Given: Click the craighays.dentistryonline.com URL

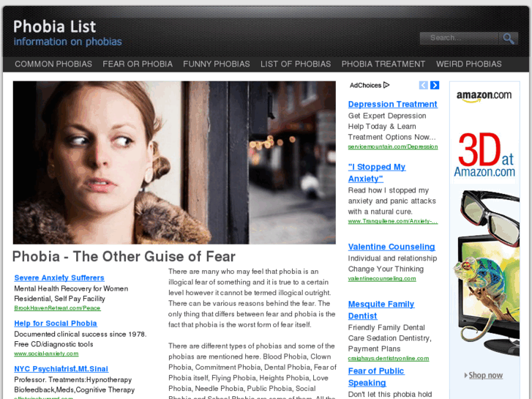Looking at the screenshot, I should [x=389, y=359].
